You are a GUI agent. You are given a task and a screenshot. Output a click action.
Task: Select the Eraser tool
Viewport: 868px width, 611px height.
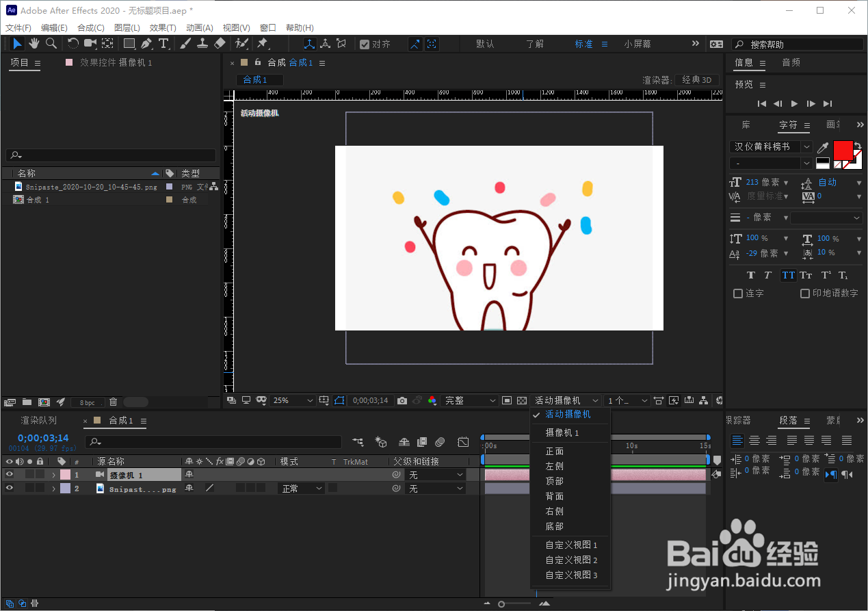(x=220, y=44)
